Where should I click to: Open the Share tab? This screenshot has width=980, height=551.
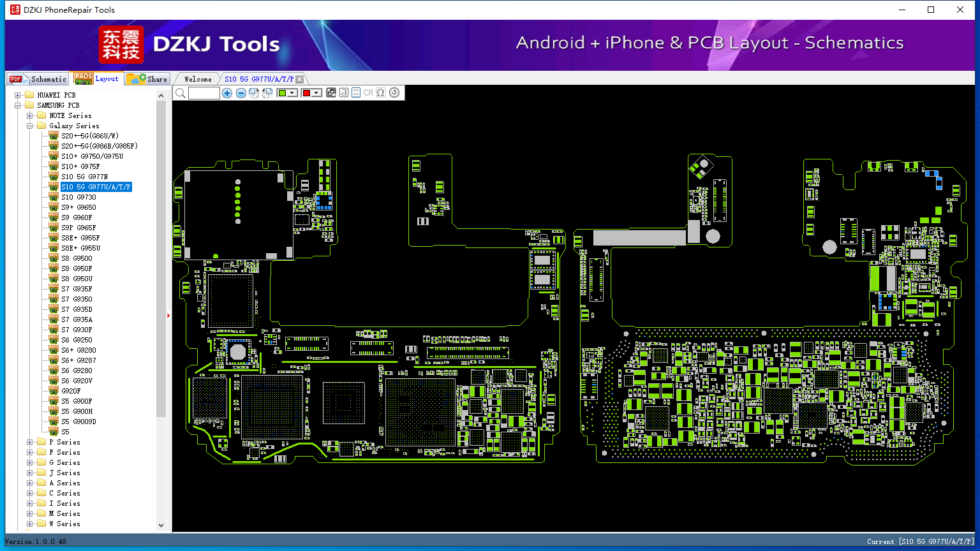(x=147, y=79)
